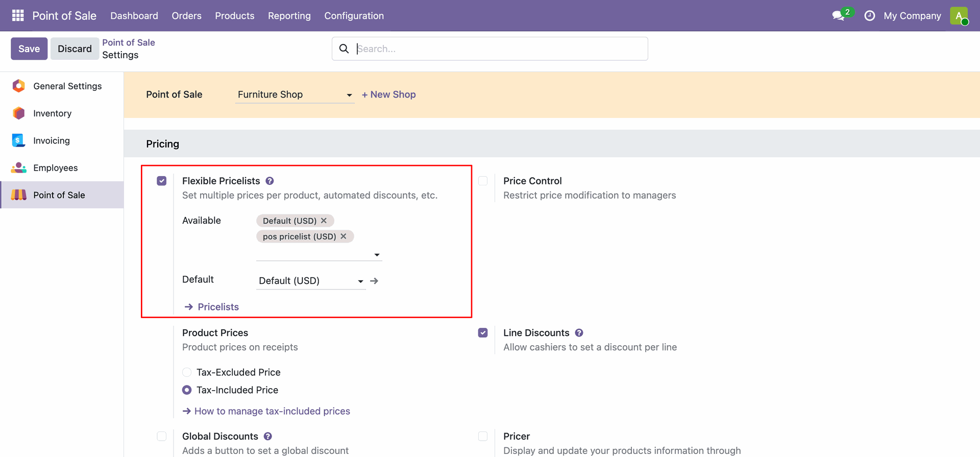Open the Products menu

pos(235,16)
